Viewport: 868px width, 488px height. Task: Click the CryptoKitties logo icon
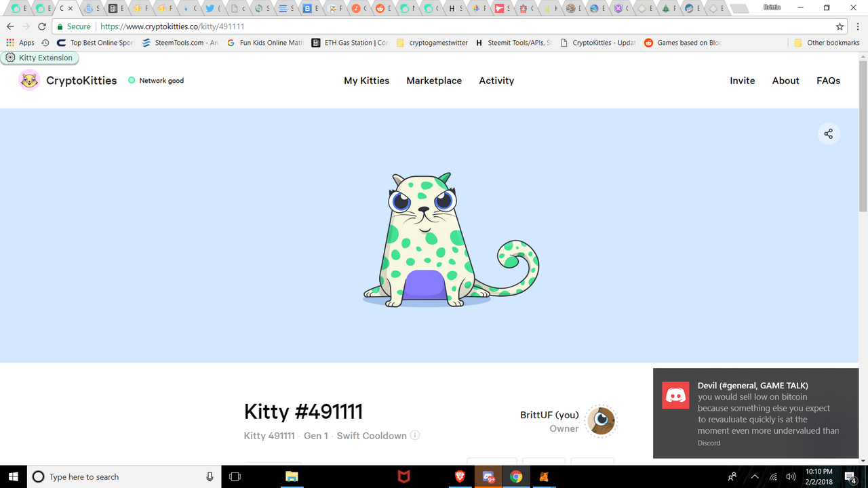point(29,80)
